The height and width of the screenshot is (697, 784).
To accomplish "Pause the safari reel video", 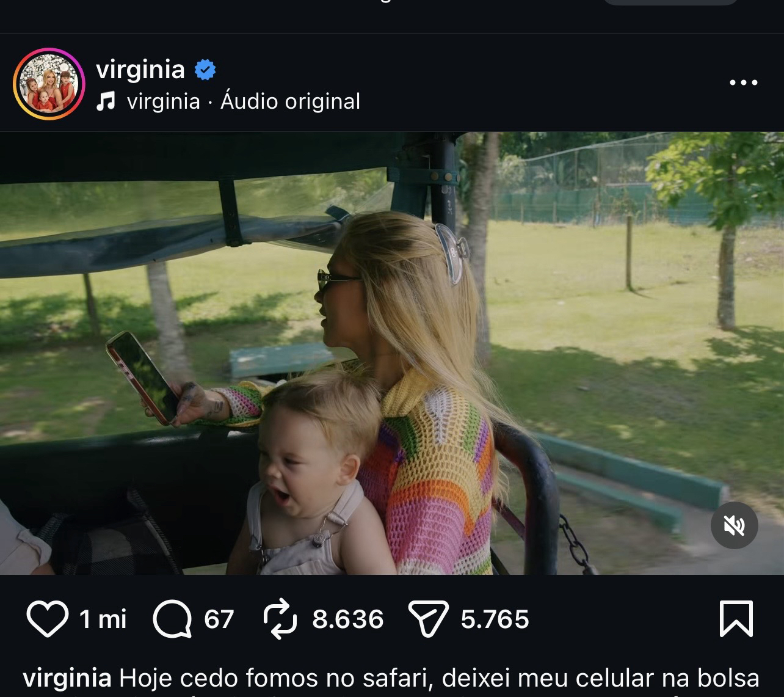I will tap(392, 353).
